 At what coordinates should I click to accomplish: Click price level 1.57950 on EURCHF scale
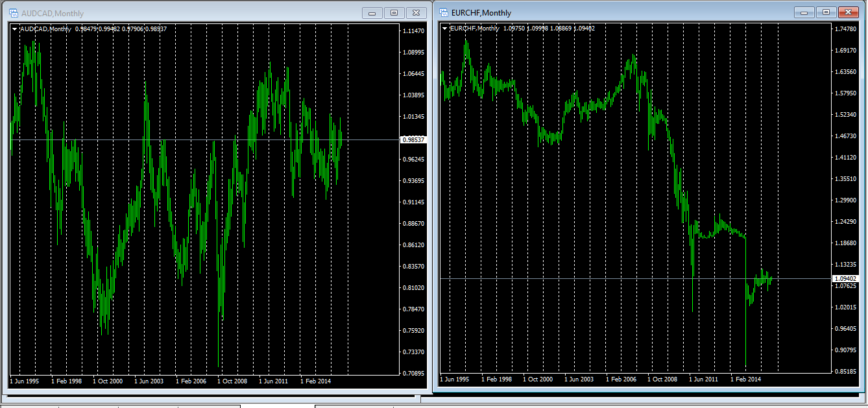pos(845,93)
